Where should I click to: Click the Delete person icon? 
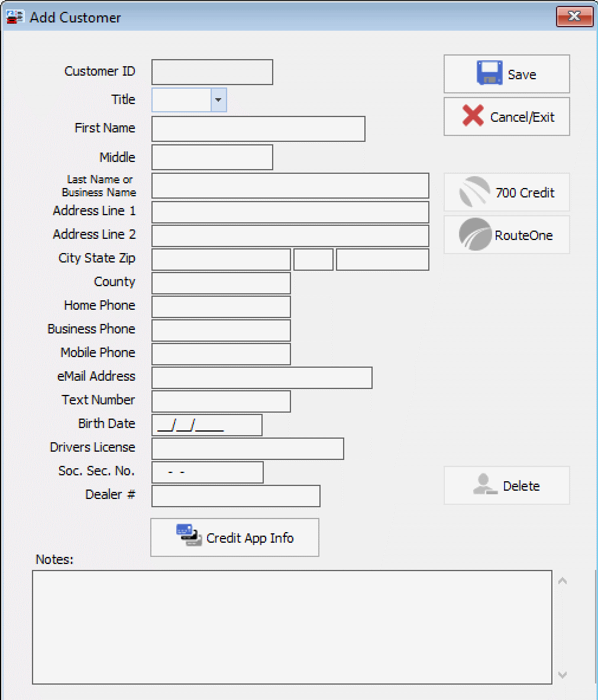485,485
